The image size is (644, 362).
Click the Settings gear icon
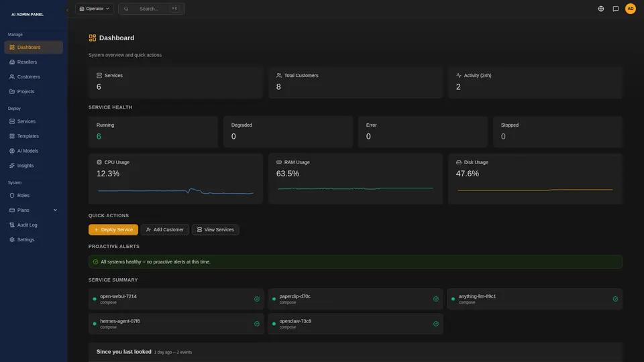12,240
